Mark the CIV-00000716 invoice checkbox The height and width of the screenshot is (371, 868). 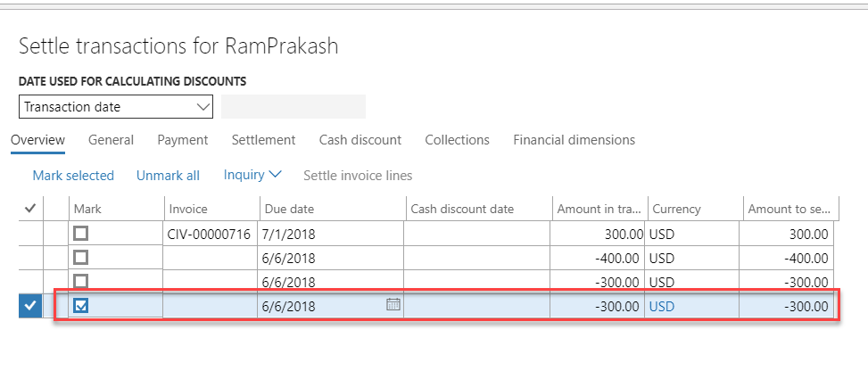81,234
